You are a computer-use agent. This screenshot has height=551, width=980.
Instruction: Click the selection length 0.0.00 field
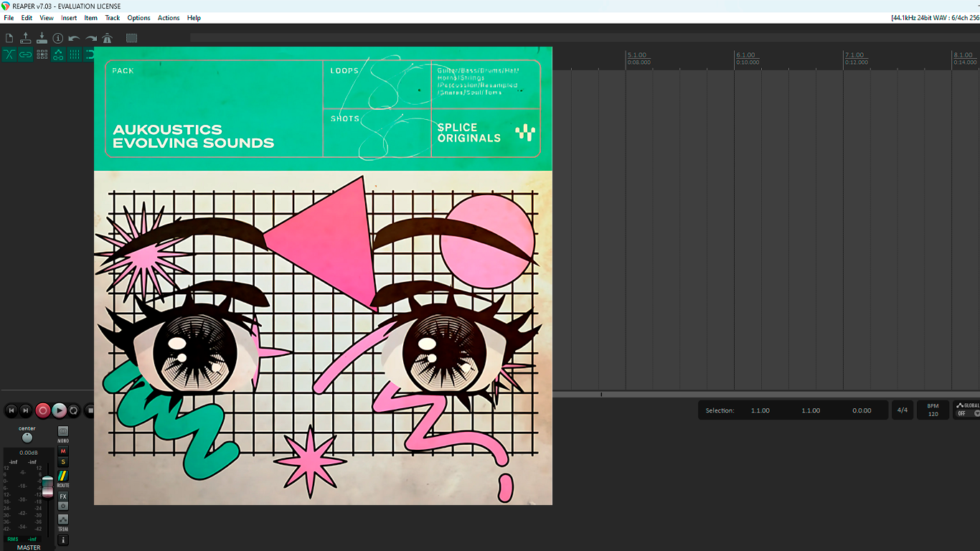point(862,410)
